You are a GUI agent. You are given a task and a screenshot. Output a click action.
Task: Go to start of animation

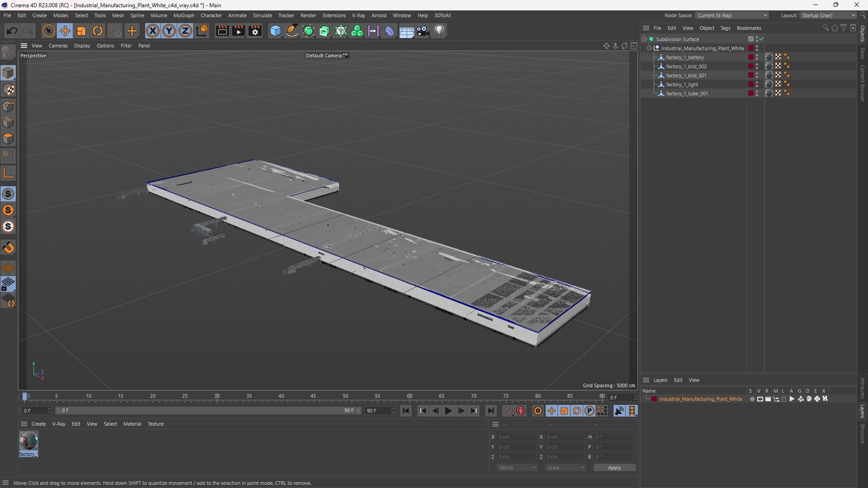tap(406, 411)
